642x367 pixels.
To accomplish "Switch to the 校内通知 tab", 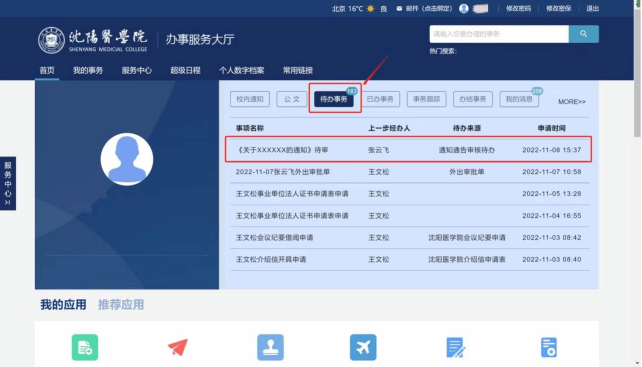I will 250,99.
